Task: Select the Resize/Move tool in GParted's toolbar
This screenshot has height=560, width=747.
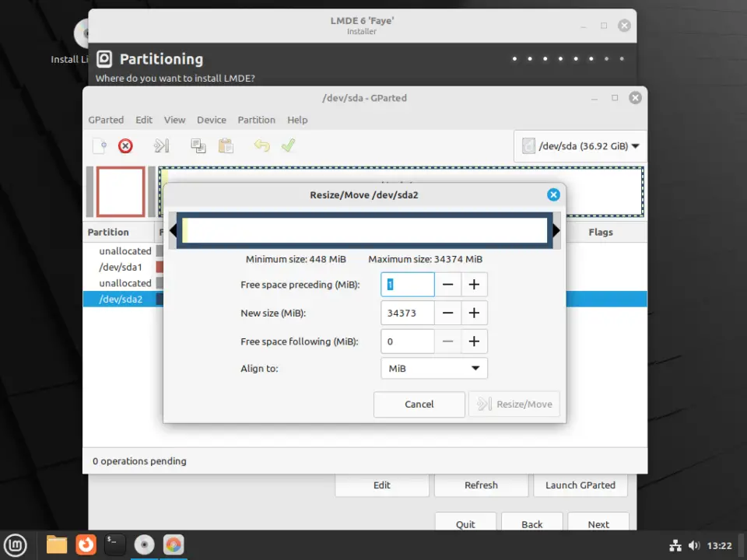Action: coord(162,145)
